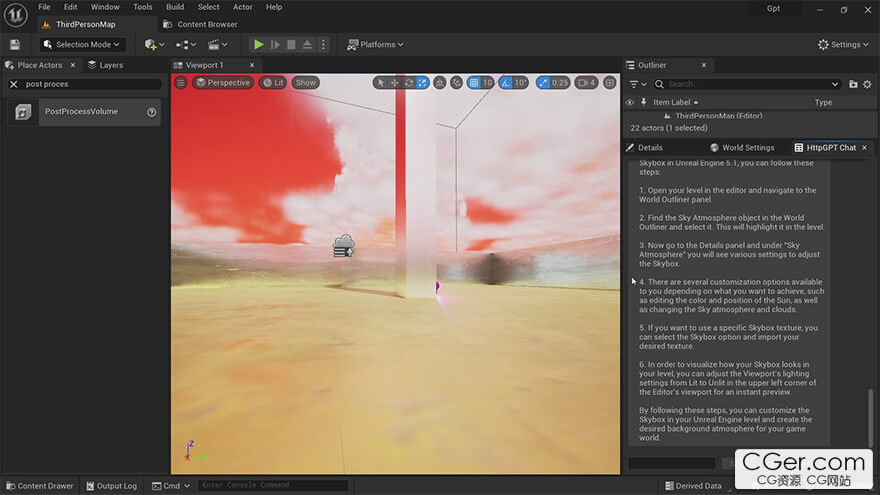Open the Platforms dropdown
The image size is (880, 495).
point(375,44)
